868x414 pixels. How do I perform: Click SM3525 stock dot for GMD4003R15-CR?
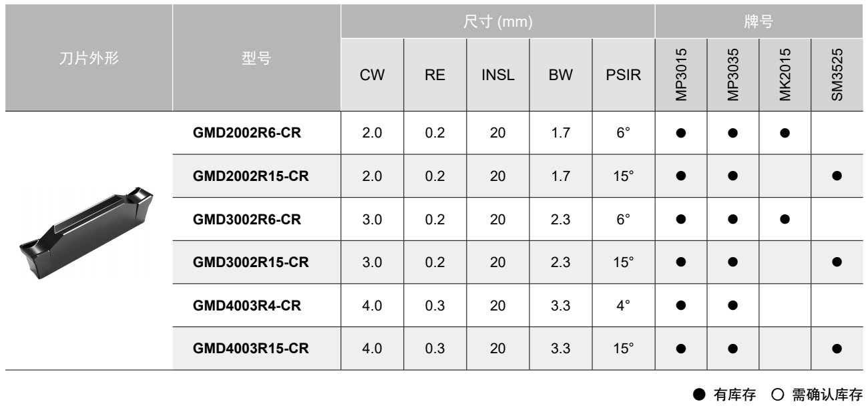pos(837,348)
